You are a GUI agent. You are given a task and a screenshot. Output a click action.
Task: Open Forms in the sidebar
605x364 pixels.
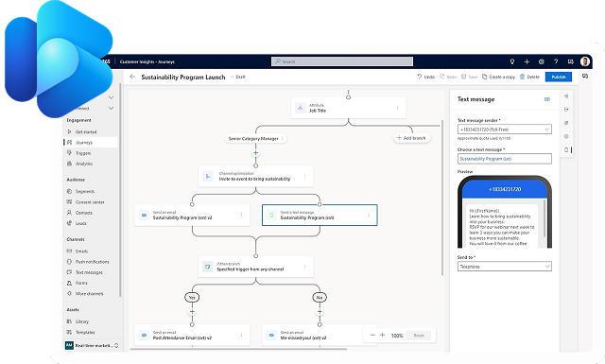coord(81,283)
